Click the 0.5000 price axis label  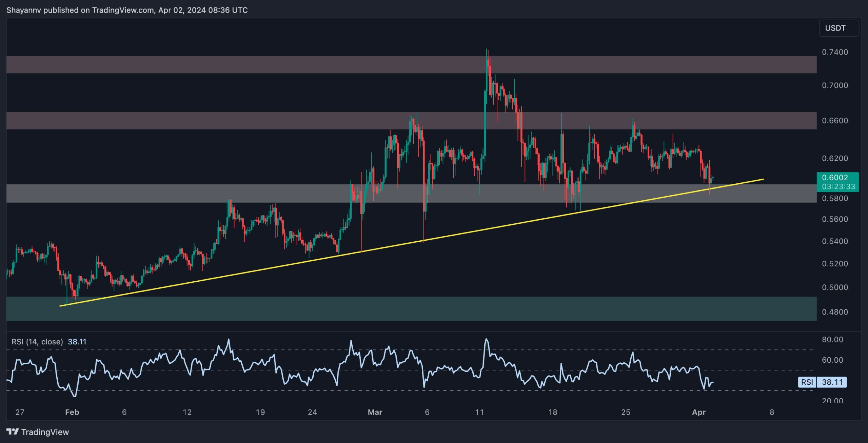point(835,287)
